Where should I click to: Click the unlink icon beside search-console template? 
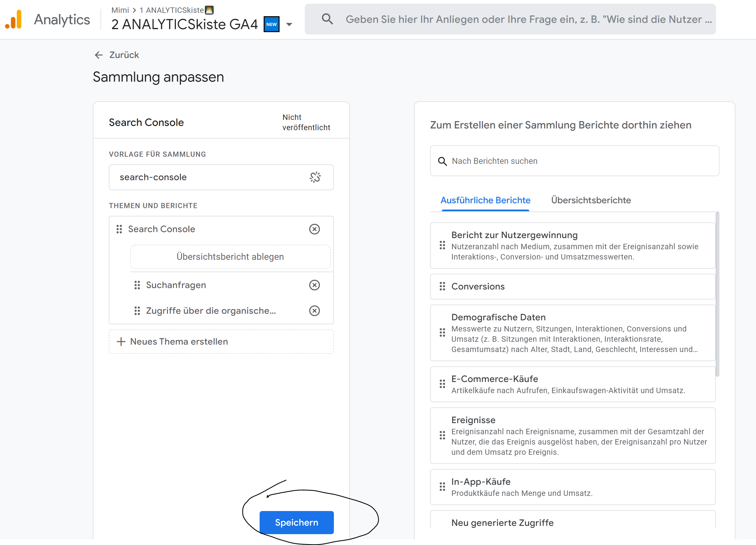pos(315,177)
